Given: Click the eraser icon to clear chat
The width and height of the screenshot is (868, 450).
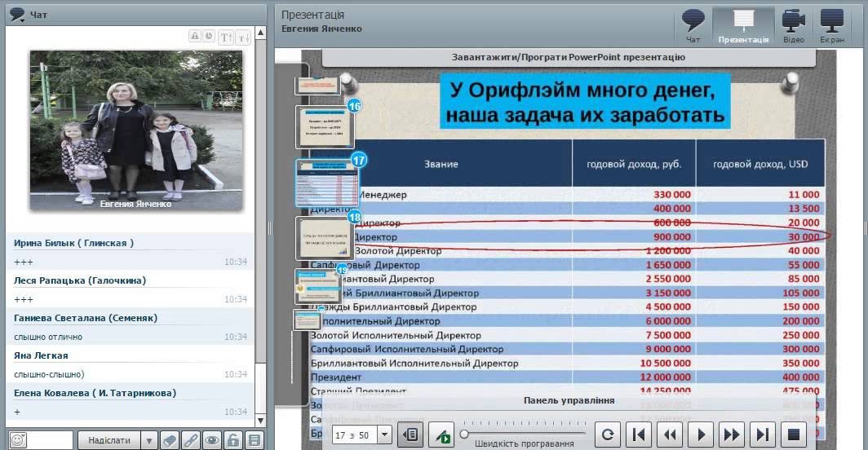Looking at the screenshot, I should click(170, 440).
